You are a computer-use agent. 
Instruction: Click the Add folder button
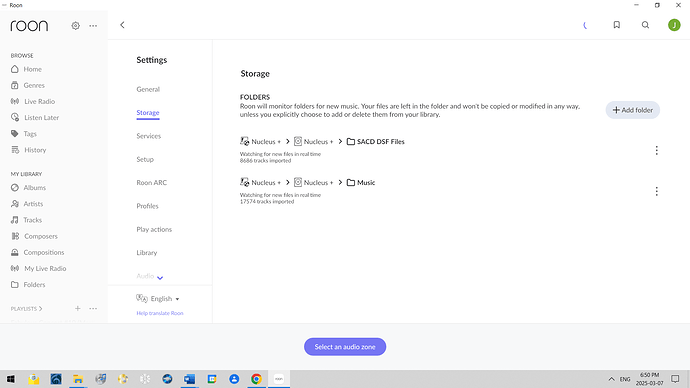[x=632, y=110]
